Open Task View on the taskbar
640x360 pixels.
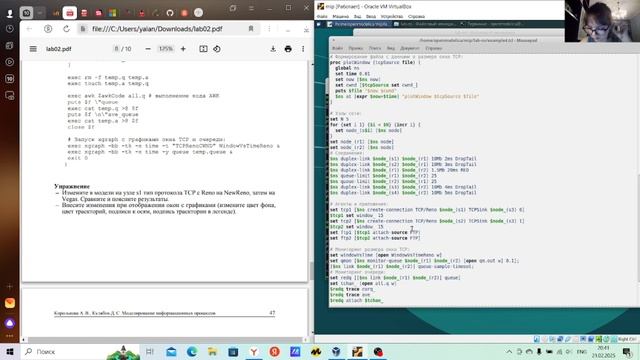click(x=150, y=351)
